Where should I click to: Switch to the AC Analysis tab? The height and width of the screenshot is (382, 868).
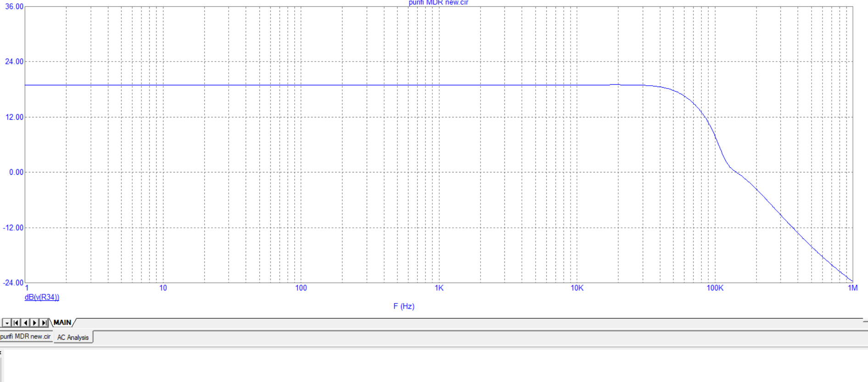[73, 338]
